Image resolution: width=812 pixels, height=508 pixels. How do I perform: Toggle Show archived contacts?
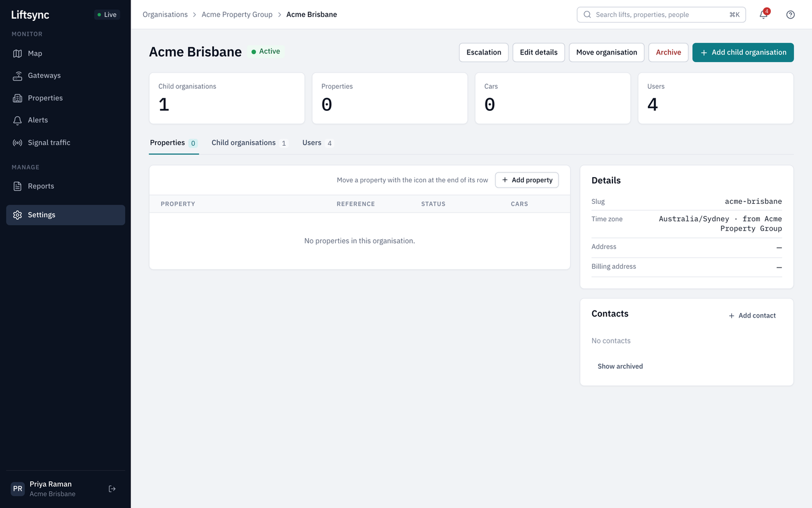pyautogui.click(x=620, y=366)
